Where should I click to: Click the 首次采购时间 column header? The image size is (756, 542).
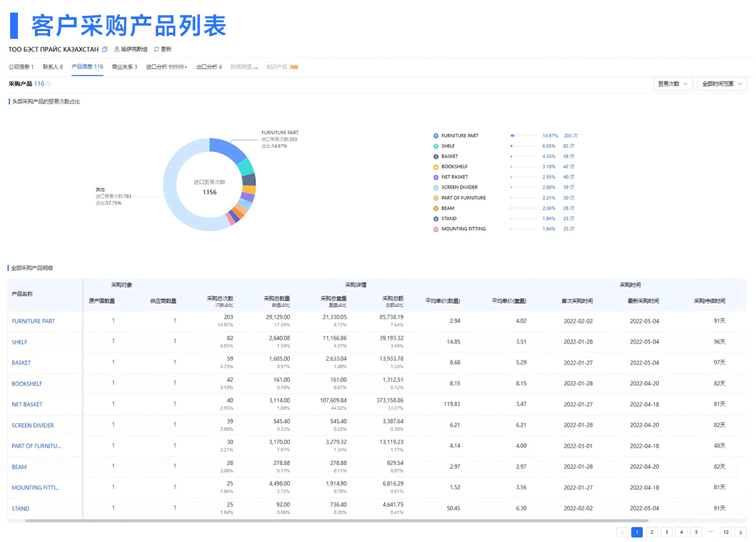pyautogui.click(x=577, y=301)
